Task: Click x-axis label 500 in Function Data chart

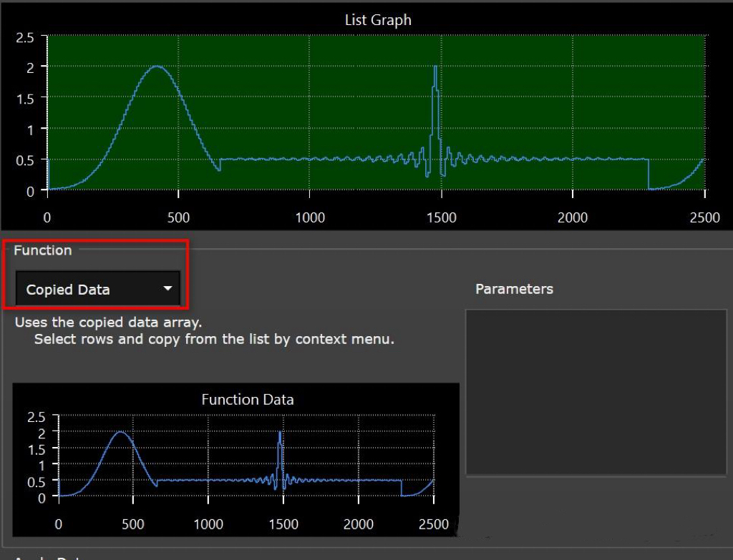Action: pos(133,524)
